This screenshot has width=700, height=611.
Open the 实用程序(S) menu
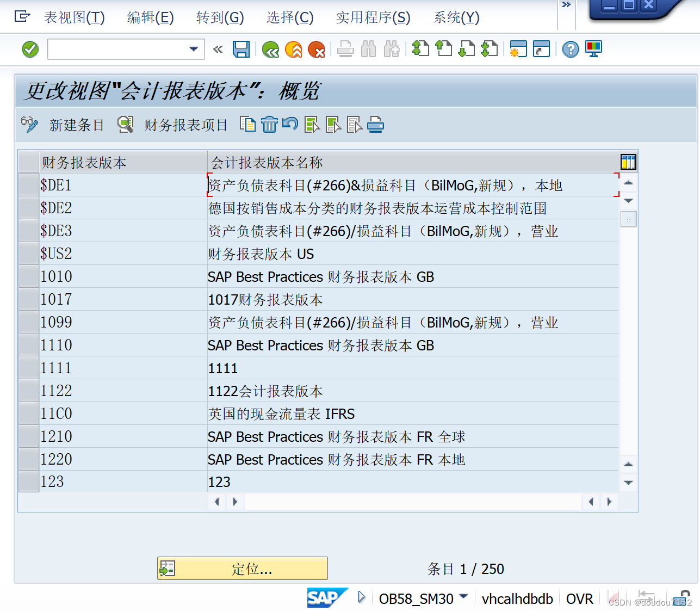[x=373, y=17]
